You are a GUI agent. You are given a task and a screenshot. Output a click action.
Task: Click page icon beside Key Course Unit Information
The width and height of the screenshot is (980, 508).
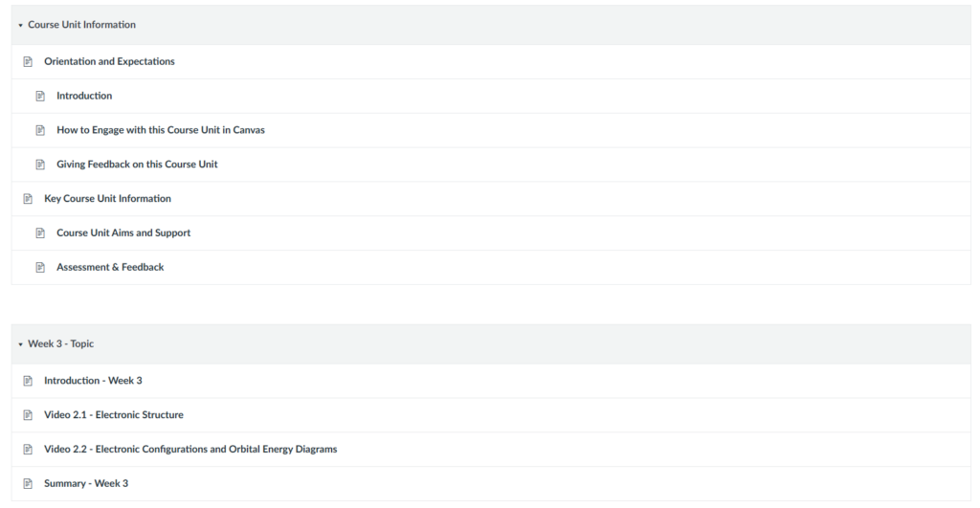(x=28, y=199)
